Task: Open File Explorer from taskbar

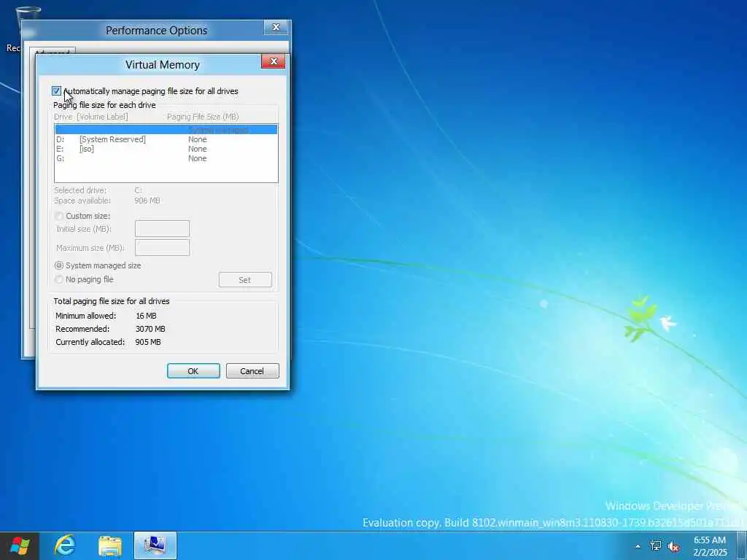Action: click(110, 545)
